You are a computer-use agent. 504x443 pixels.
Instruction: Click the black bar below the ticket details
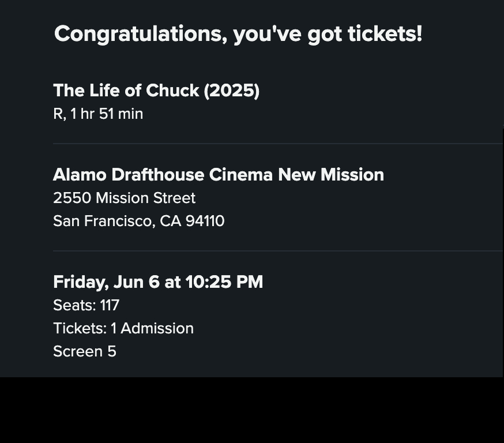pos(252,410)
